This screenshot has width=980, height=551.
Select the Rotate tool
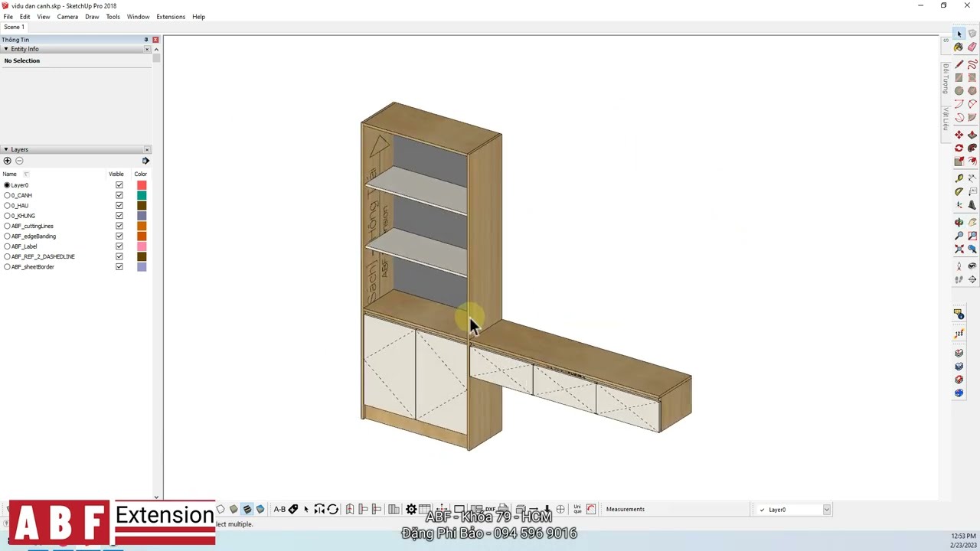pos(959,148)
